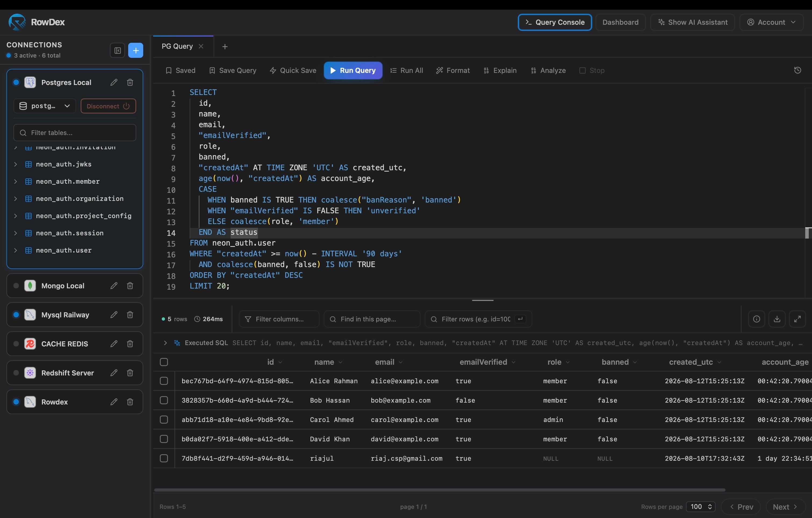
Task: Click the results horizontal scrollbar
Action: click(440, 490)
